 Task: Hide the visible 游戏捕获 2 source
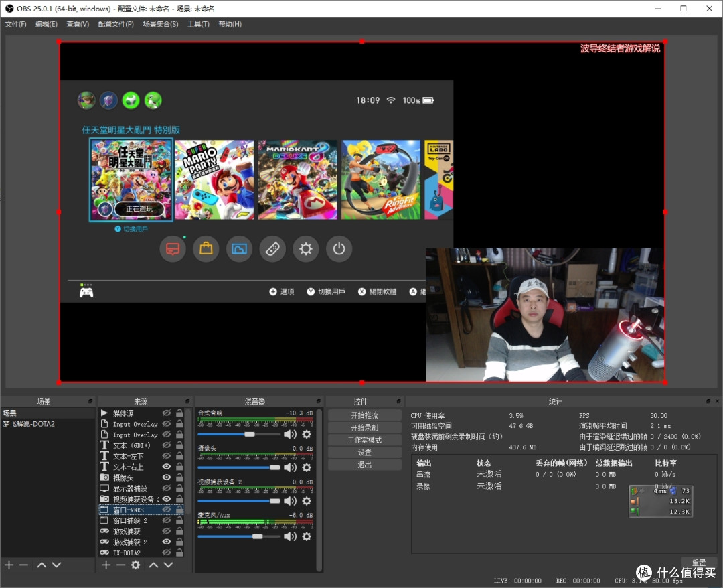tap(167, 542)
